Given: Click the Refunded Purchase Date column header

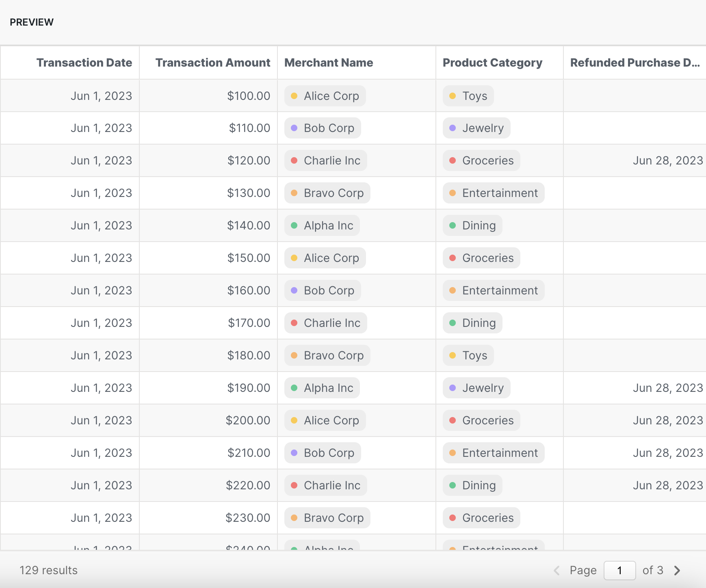Looking at the screenshot, I should tap(635, 63).
